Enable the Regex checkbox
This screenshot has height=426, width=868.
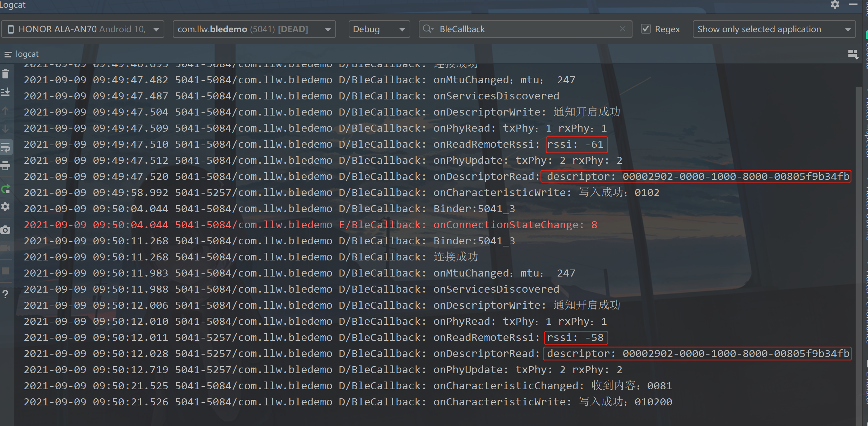(645, 29)
